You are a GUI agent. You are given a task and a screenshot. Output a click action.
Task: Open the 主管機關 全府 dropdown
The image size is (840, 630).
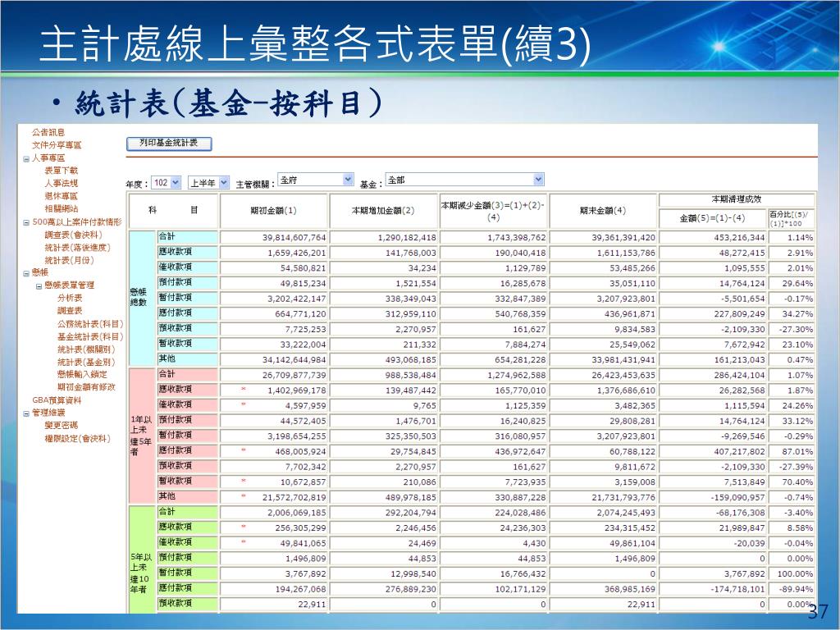[x=316, y=180]
